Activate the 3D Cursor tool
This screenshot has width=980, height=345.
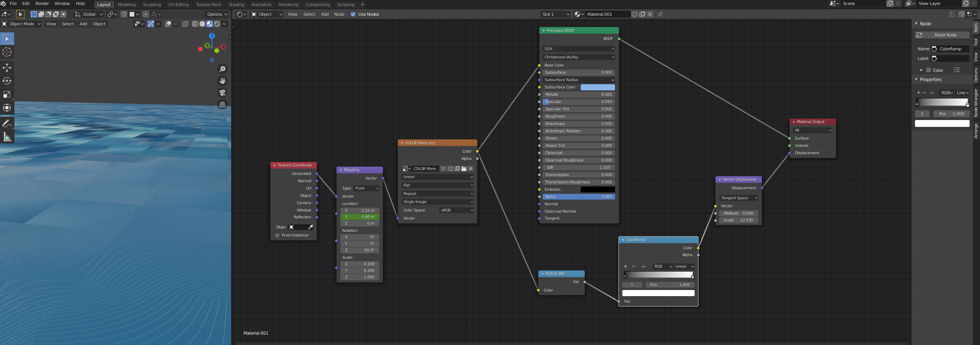(x=7, y=52)
